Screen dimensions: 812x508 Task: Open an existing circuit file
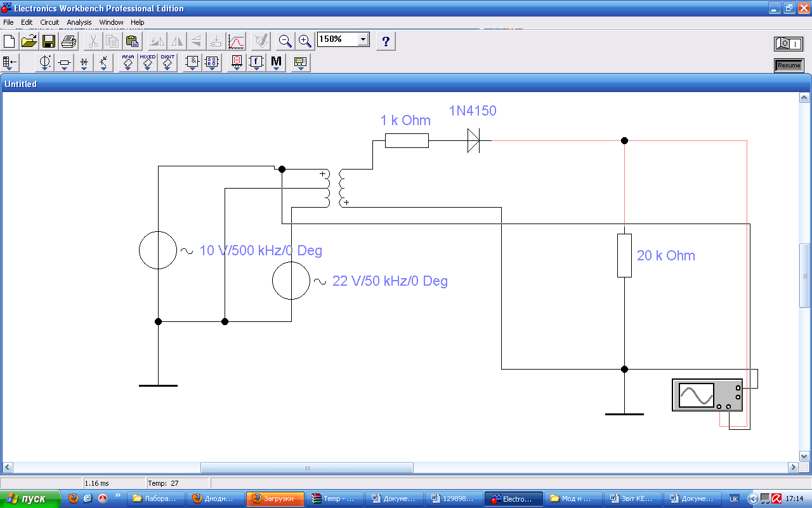pyautogui.click(x=29, y=42)
